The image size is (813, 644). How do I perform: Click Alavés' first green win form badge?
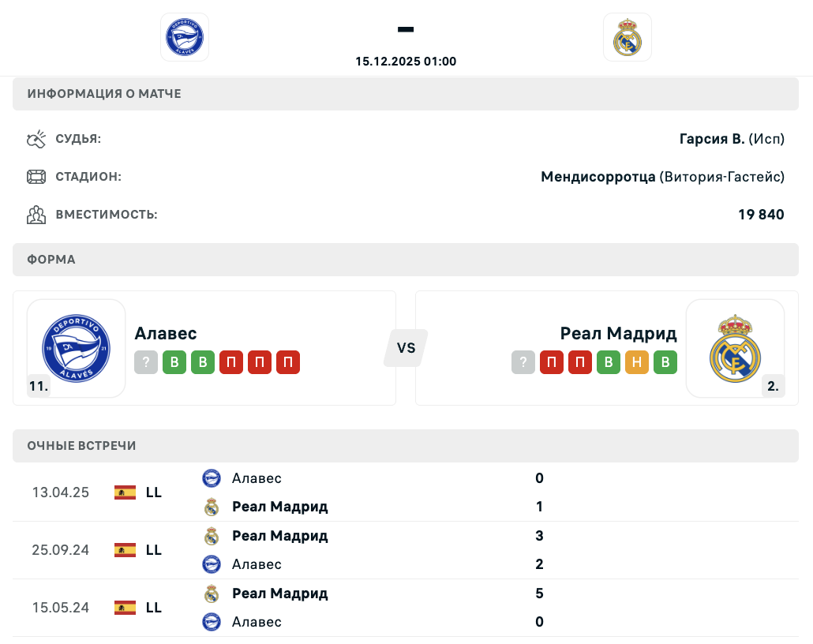[x=174, y=363]
